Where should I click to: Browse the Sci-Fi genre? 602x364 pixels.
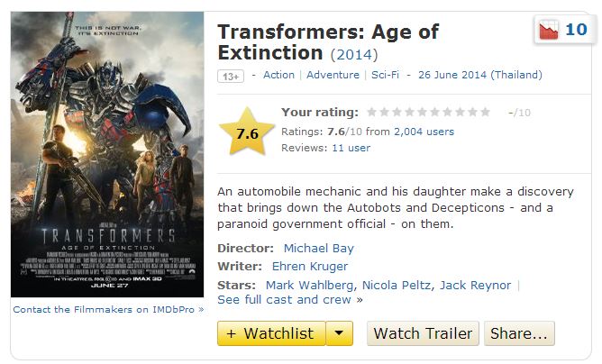tap(386, 75)
